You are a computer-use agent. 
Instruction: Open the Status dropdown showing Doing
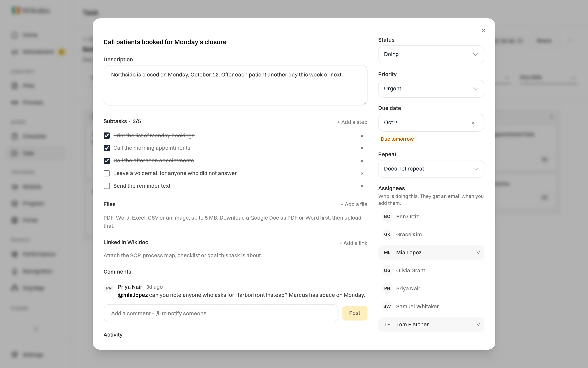pyautogui.click(x=431, y=54)
